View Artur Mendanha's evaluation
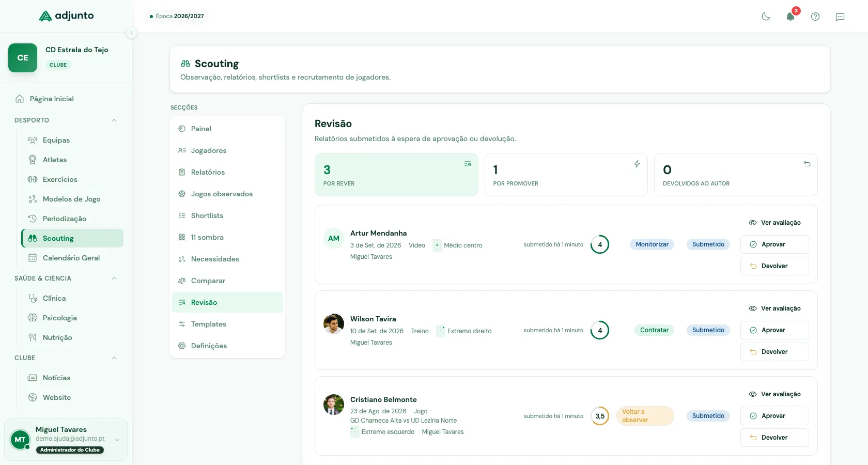Screen dimensions: 868x465 point(774,223)
